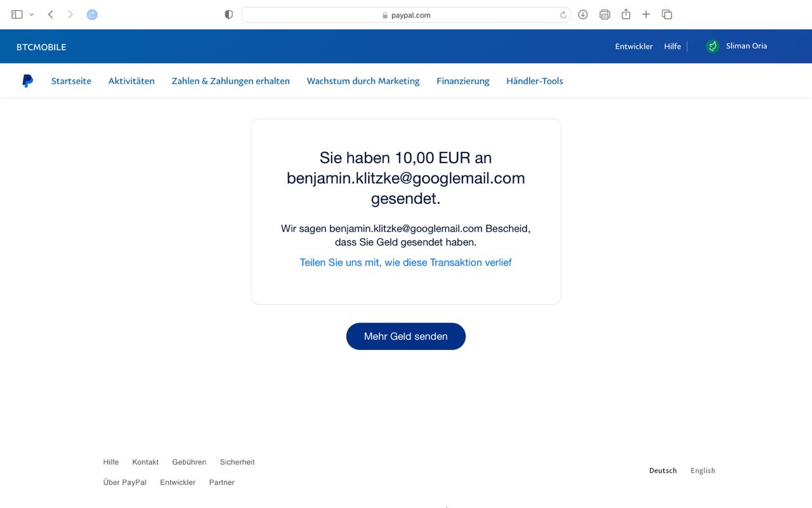Open a new tab with plus icon
The width and height of the screenshot is (812, 508).
click(646, 15)
